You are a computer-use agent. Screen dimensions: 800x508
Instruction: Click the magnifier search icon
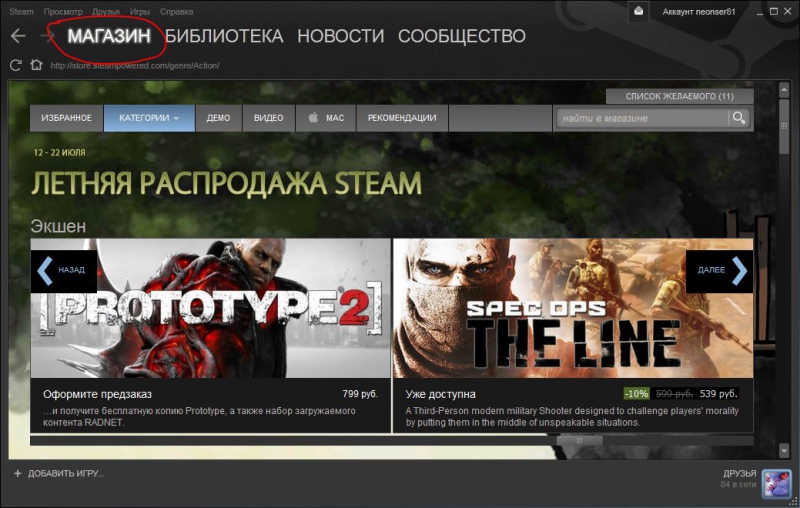738,118
